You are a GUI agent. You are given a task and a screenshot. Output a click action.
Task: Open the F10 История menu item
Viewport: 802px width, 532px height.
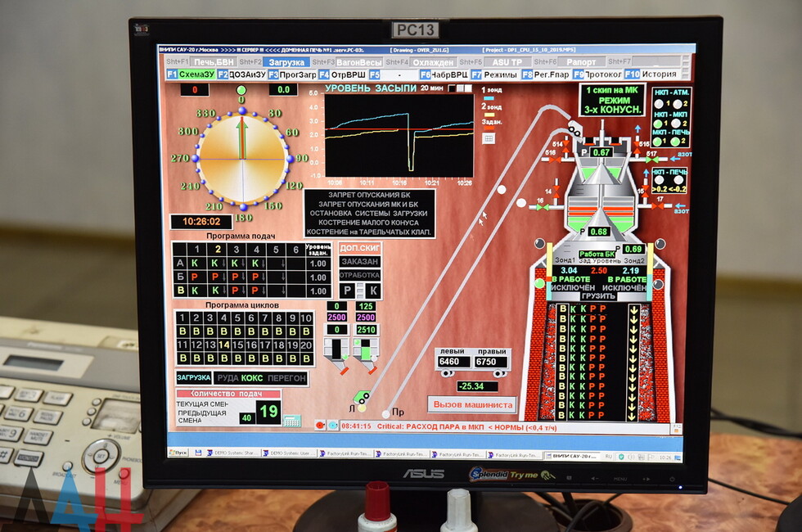click(x=652, y=74)
